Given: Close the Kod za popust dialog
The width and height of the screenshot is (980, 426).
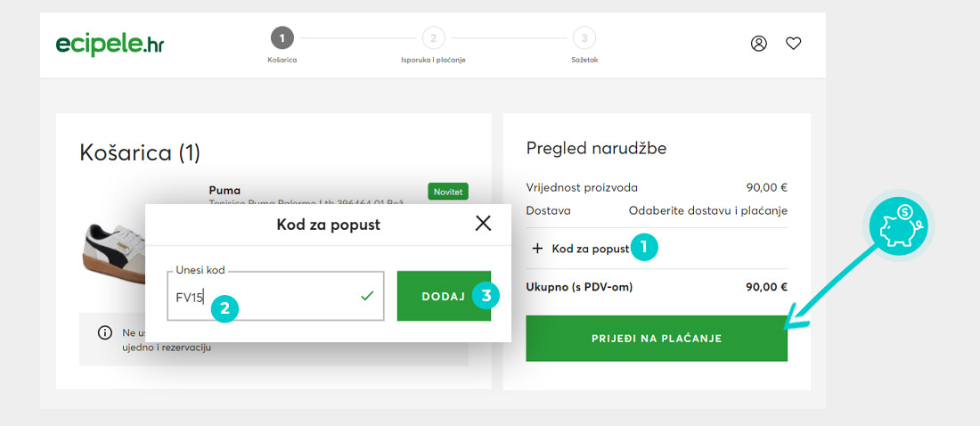Looking at the screenshot, I should tap(483, 224).
